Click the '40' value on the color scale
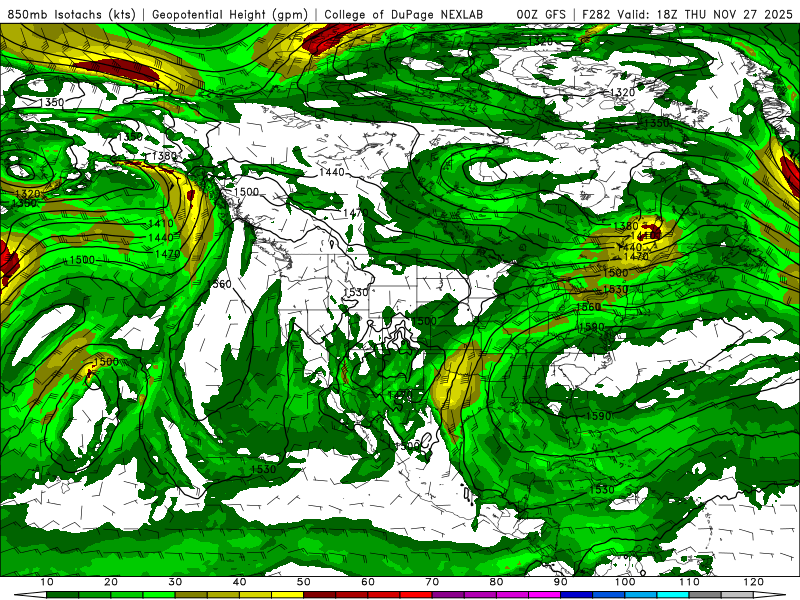The image size is (800, 600). pyautogui.click(x=239, y=582)
